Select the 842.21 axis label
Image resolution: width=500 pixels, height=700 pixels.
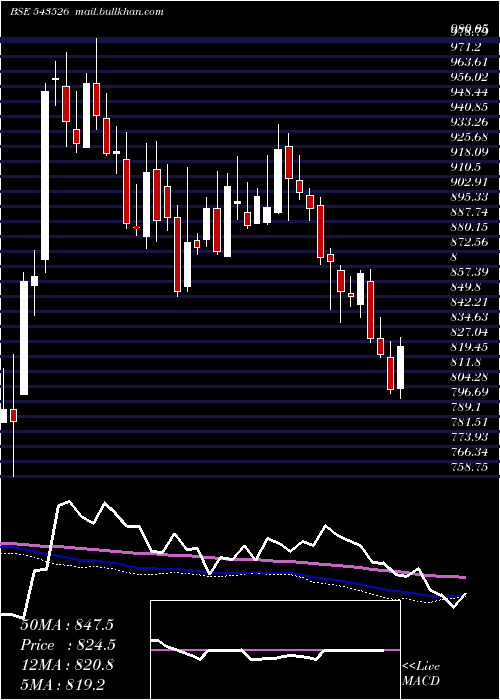(469, 302)
